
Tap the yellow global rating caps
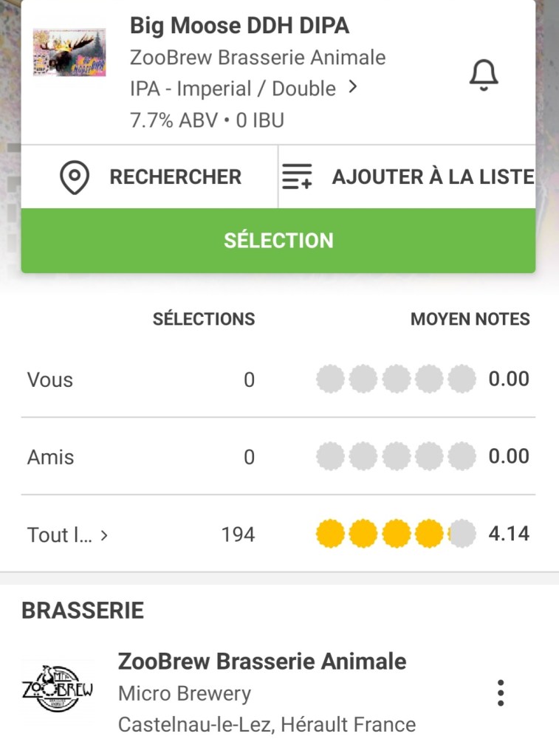point(396,534)
